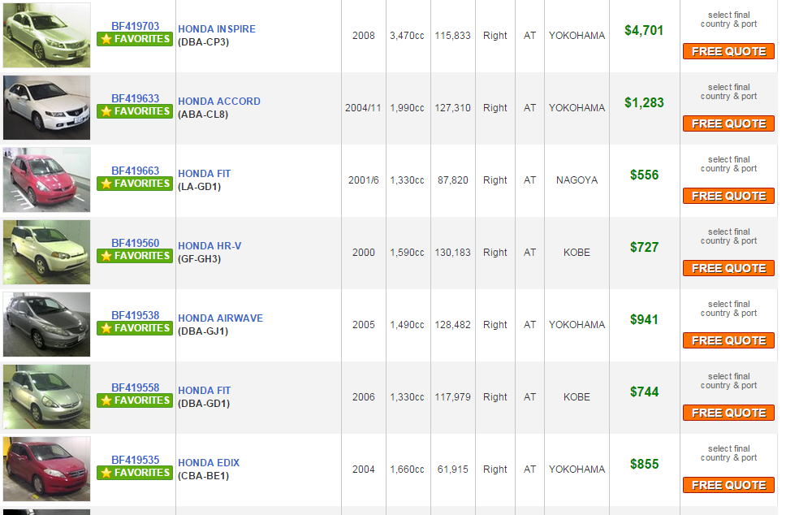The width and height of the screenshot is (812, 515).
Task: Get Free Quote for $1,283 Honda Accord
Action: point(728,123)
